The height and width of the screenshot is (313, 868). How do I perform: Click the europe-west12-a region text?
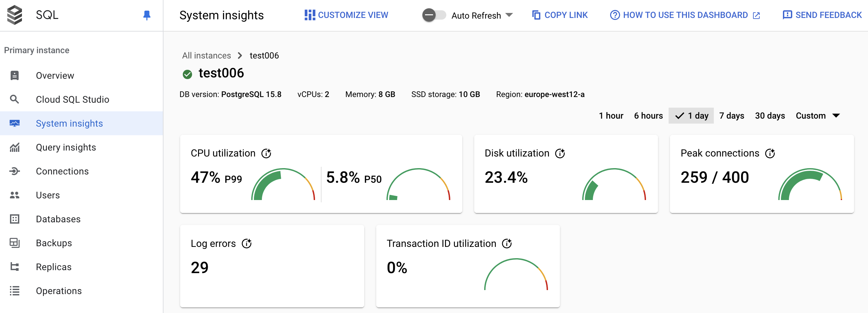554,94
